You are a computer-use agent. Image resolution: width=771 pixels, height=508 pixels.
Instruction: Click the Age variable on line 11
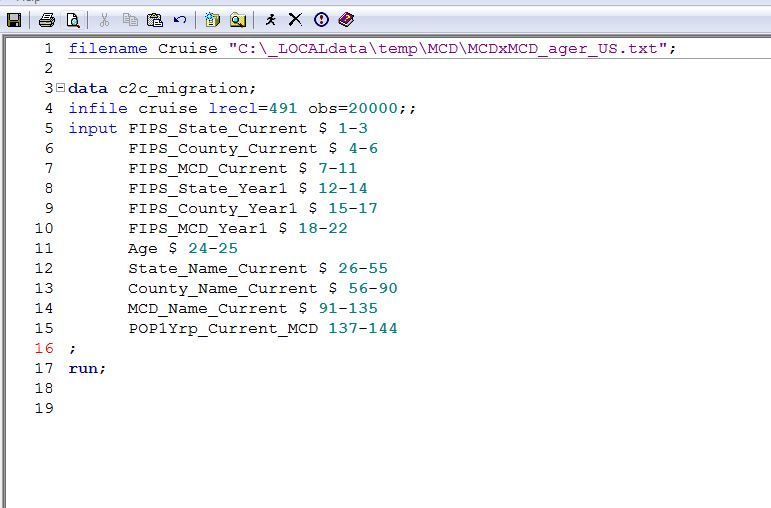pos(143,249)
